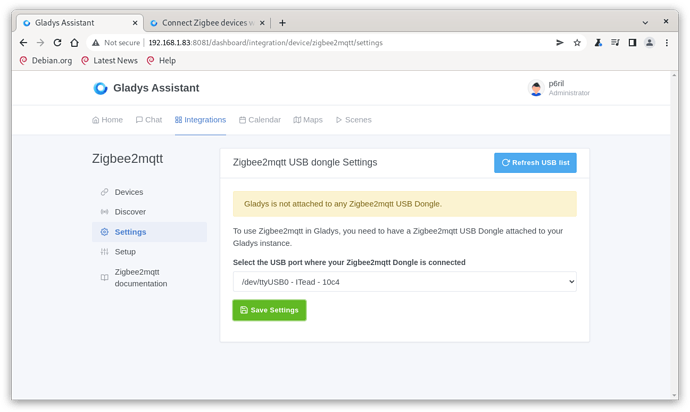Select the Gladys Assistant browser tab
The height and width of the screenshot is (412, 690).
point(80,23)
